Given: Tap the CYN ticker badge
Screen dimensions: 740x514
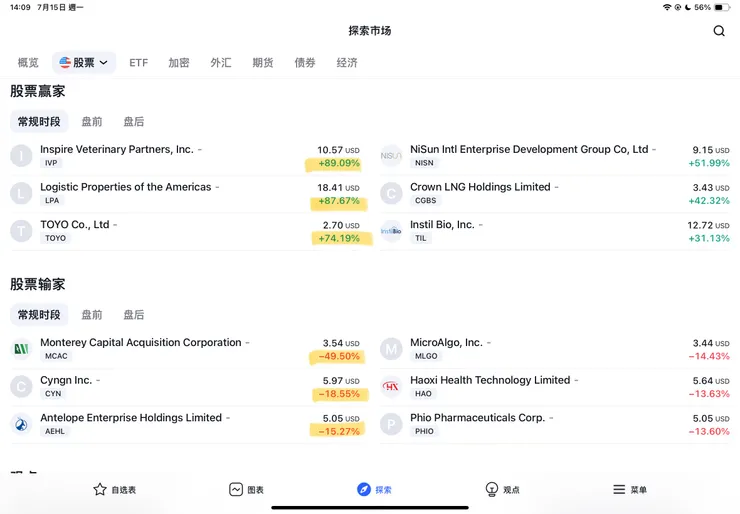Looking at the screenshot, I should pos(53,394).
